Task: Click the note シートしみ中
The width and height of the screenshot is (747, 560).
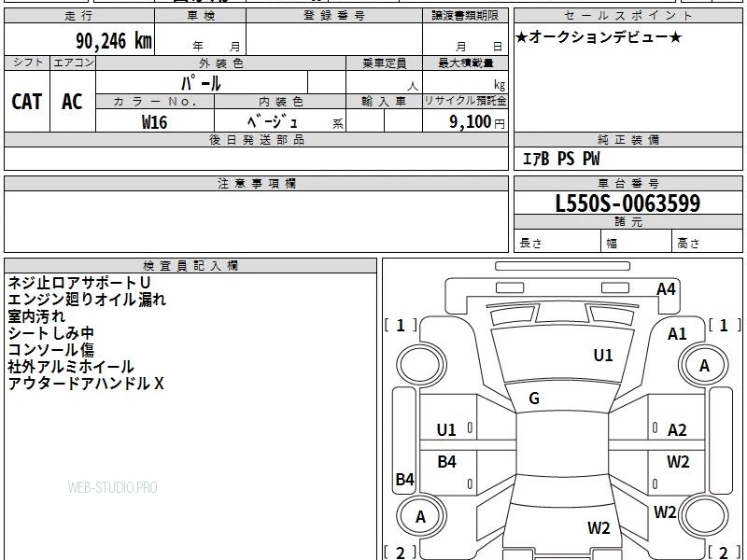Action: 51,333
